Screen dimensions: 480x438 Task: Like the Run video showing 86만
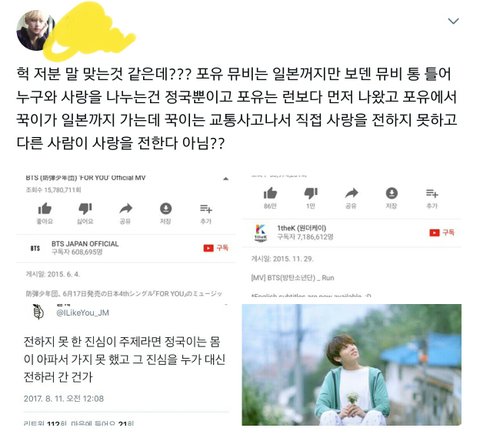270,198
